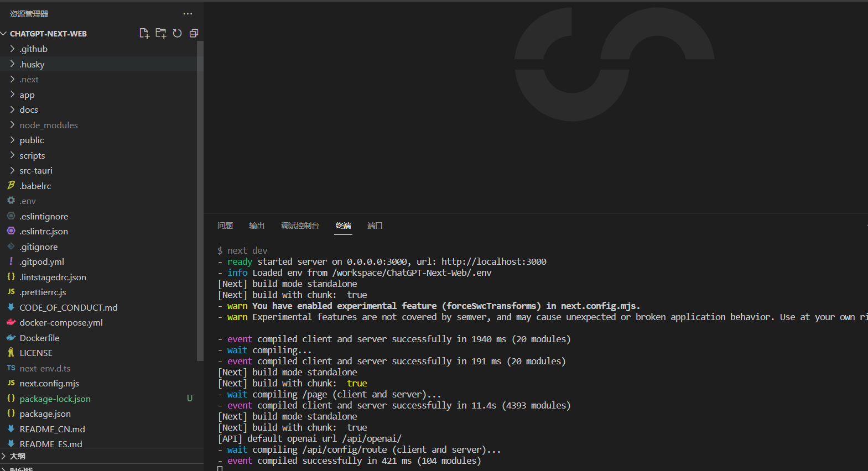
Task: Click the .babelrc file icon
Action: click(x=11, y=186)
